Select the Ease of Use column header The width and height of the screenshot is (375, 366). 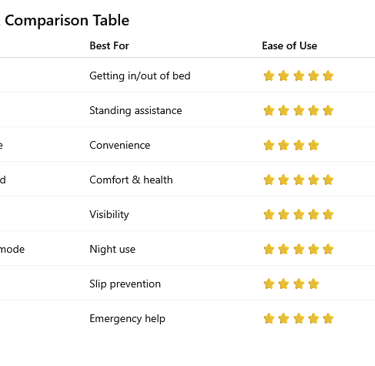(x=289, y=46)
